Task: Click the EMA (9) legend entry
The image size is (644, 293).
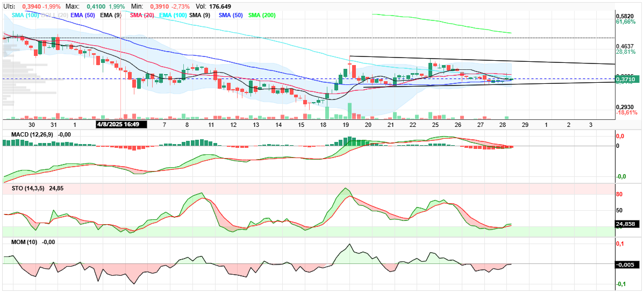Action: (112, 15)
